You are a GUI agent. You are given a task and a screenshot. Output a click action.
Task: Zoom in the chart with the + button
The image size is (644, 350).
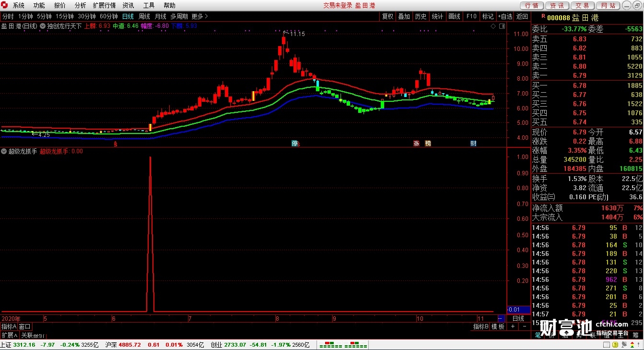pyautogui.click(x=513, y=326)
